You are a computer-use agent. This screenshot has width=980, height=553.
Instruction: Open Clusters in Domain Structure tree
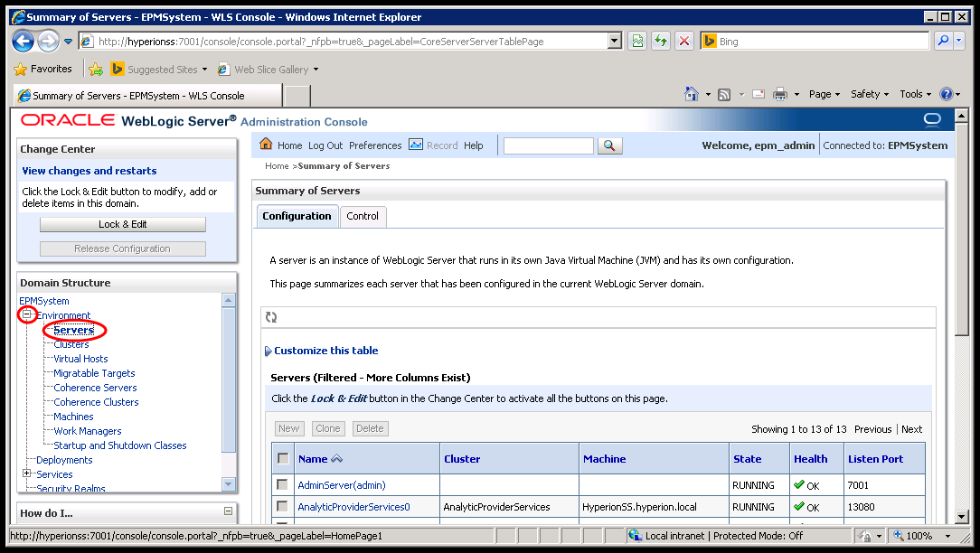71,344
